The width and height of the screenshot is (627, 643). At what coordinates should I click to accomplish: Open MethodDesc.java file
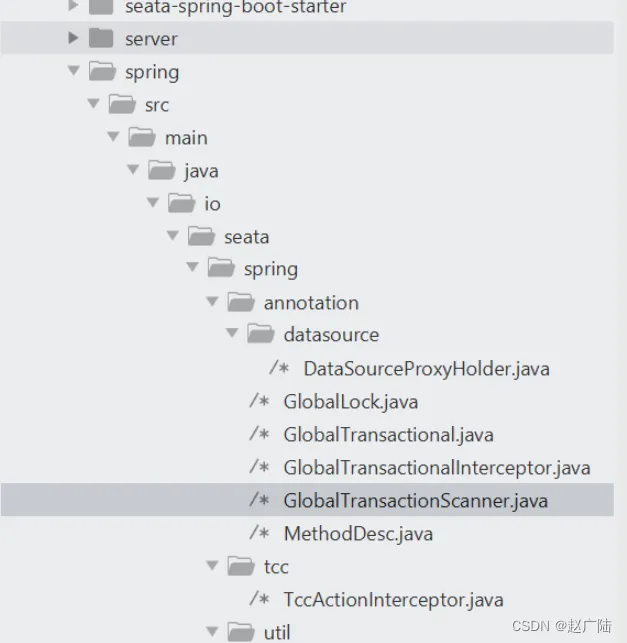click(358, 534)
